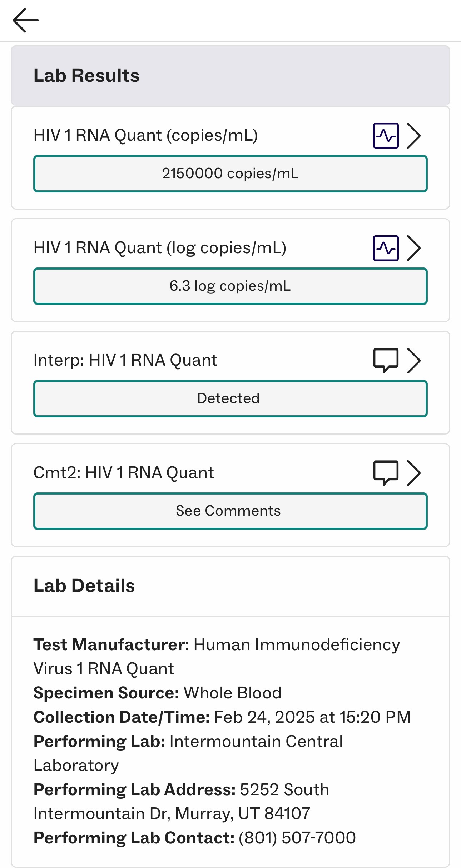Open comment bubble icon for Interp result
The image size is (461, 868).
(x=386, y=360)
